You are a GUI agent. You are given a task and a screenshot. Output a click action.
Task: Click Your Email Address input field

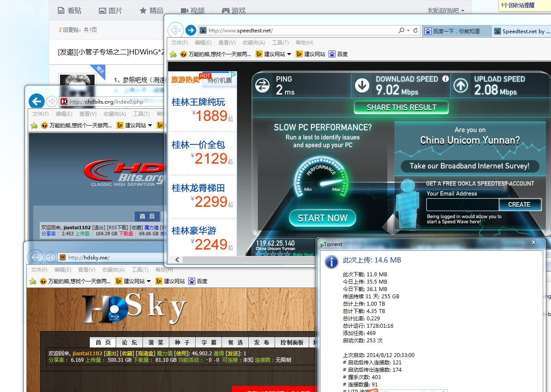click(x=462, y=205)
